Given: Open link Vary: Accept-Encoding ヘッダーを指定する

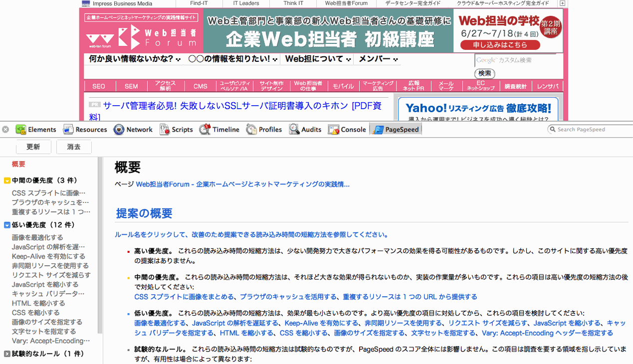Looking at the screenshot, I should click(547, 333).
